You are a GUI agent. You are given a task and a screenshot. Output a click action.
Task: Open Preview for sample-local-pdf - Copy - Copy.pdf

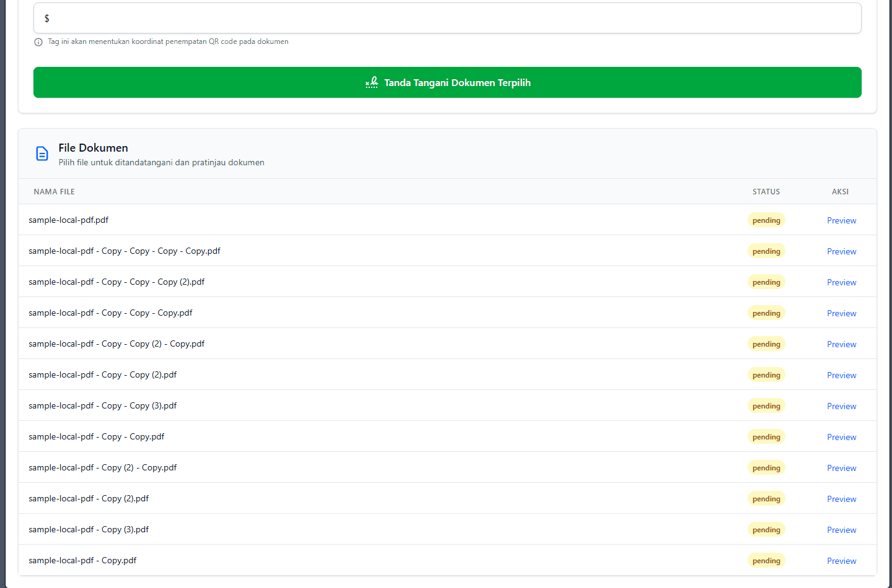point(841,437)
